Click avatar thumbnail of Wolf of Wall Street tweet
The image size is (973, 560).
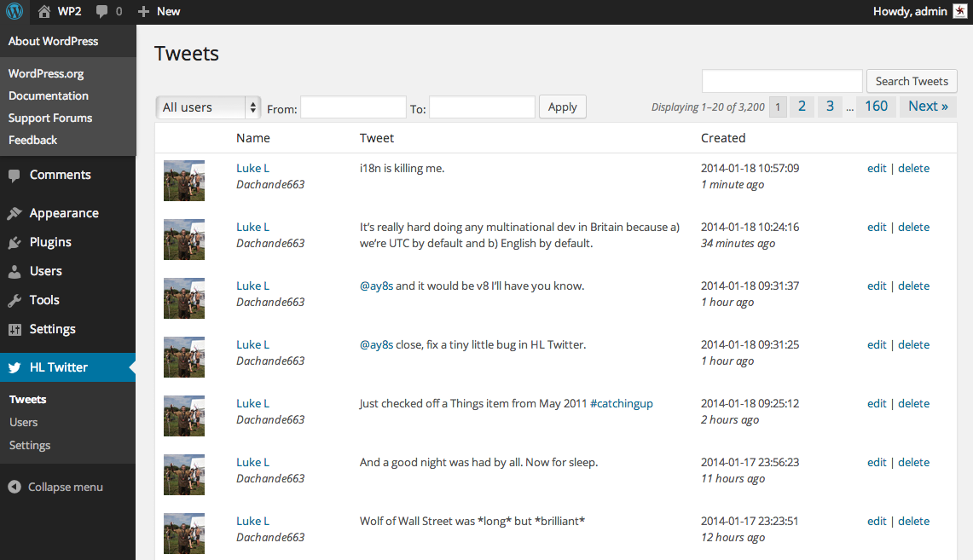click(183, 534)
